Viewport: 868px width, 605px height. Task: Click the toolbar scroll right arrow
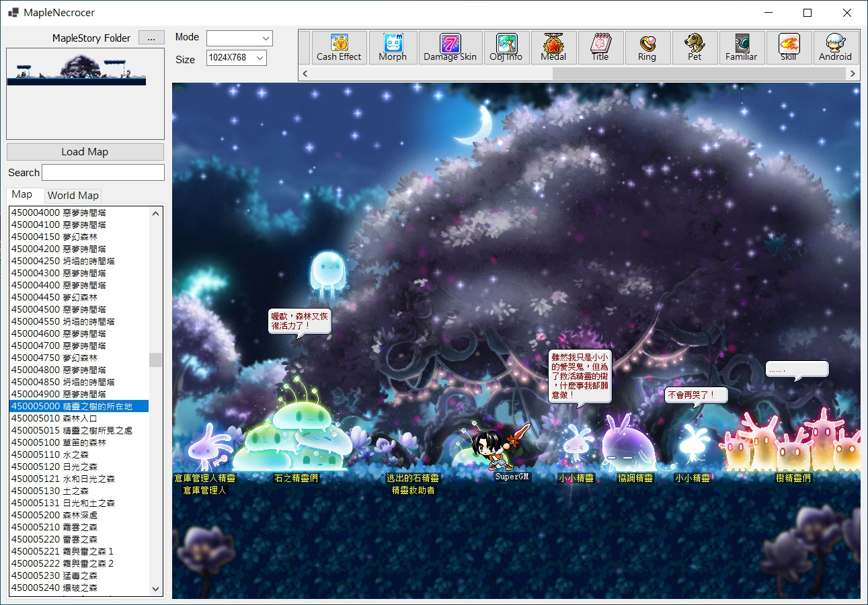853,73
